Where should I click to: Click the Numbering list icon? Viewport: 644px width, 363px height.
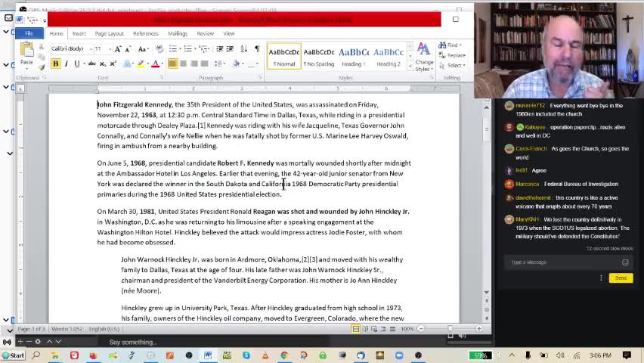pyautogui.click(x=189, y=49)
